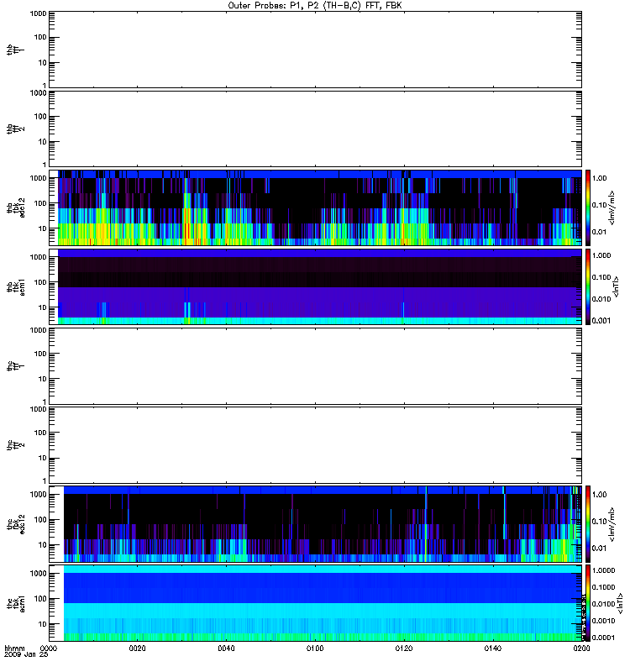Click the '100' y-axis tick of thb fff 2 panel
This screenshot has height=672, width=630.
(x=40, y=117)
